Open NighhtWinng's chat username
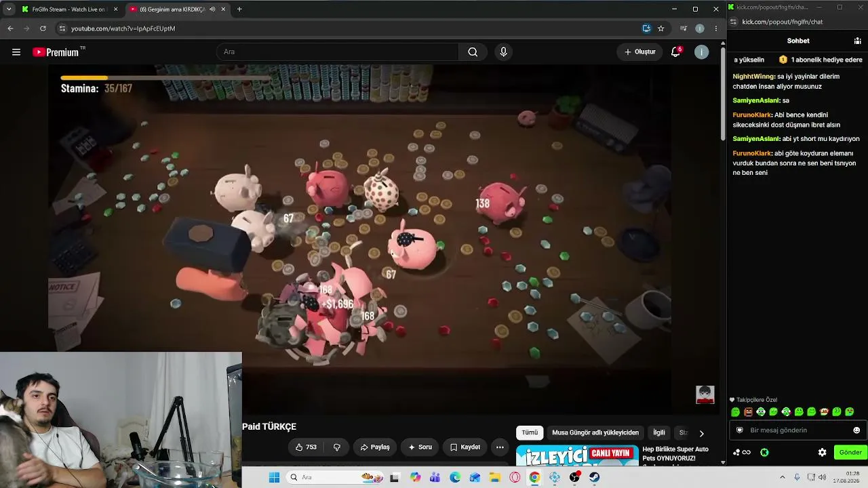Screen dimensions: 868x488 pyautogui.click(x=753, y=77)
